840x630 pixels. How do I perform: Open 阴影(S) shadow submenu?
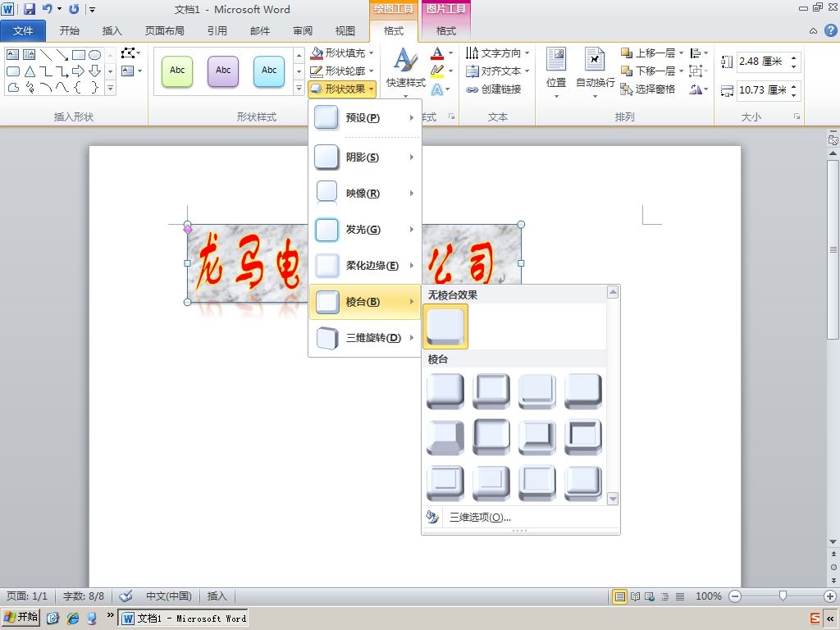pos(364,157)
